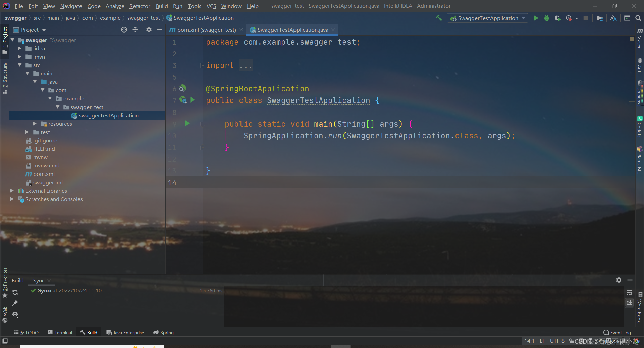
Task: Click the run gutter arrow beside main method
Action: pyautogui.click(x=187, y=124)
